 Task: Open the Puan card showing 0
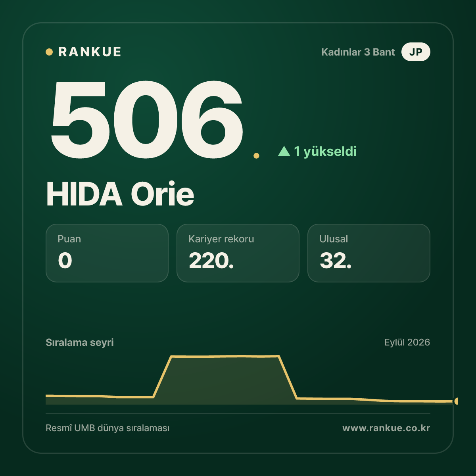click(107, 253)
